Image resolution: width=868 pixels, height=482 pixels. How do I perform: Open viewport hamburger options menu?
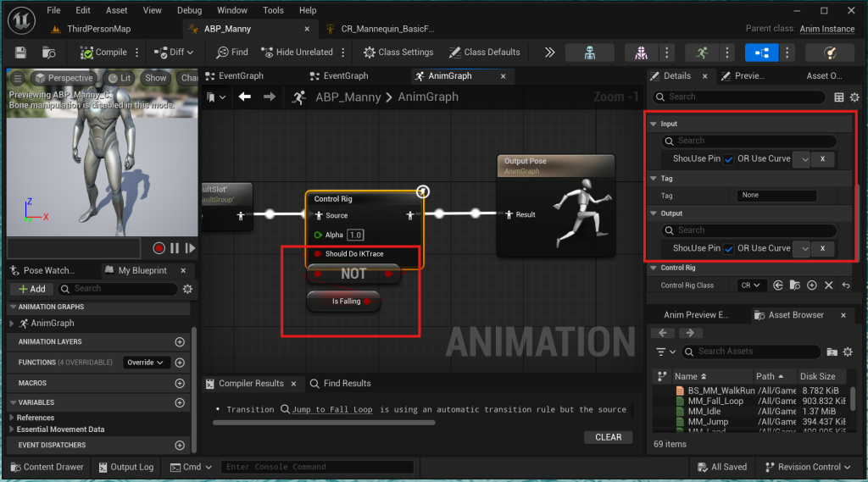pyautogui.click(x=18, y=78)
